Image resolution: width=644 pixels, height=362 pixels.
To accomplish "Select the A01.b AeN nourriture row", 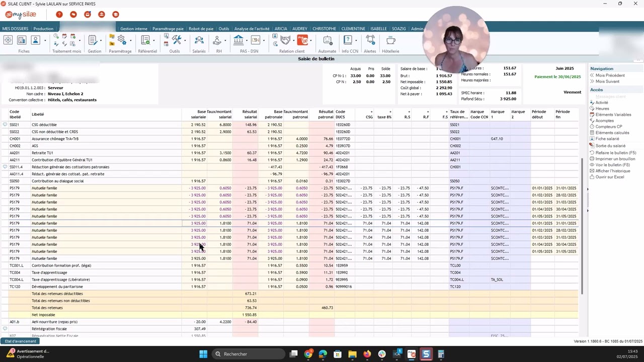I will tap(289, 322).
